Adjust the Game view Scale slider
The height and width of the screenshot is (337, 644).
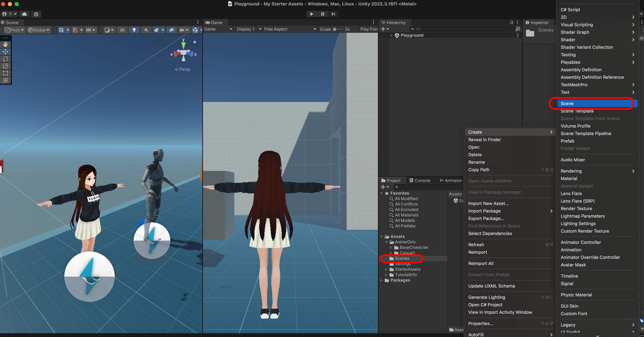(335, 29)
